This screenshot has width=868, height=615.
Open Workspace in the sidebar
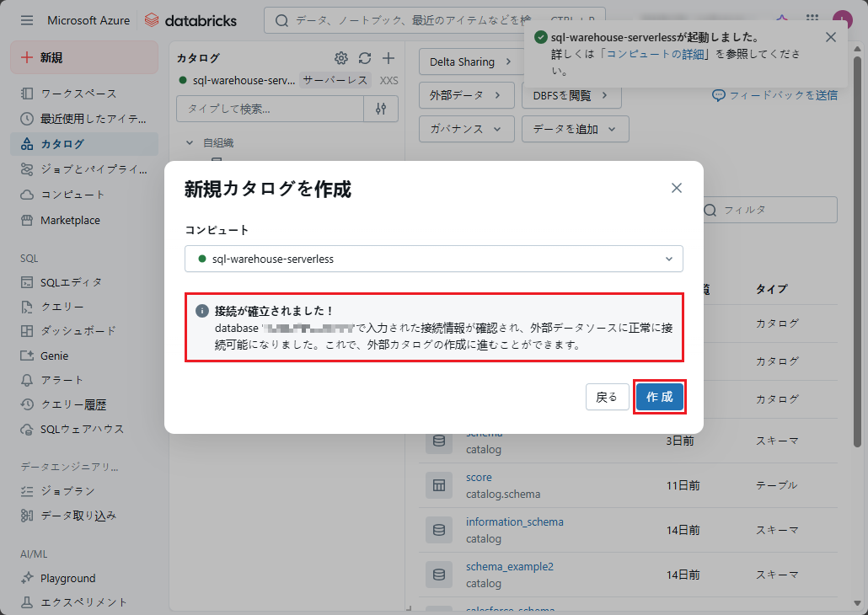pyautogui.click(x=78, y=94)
